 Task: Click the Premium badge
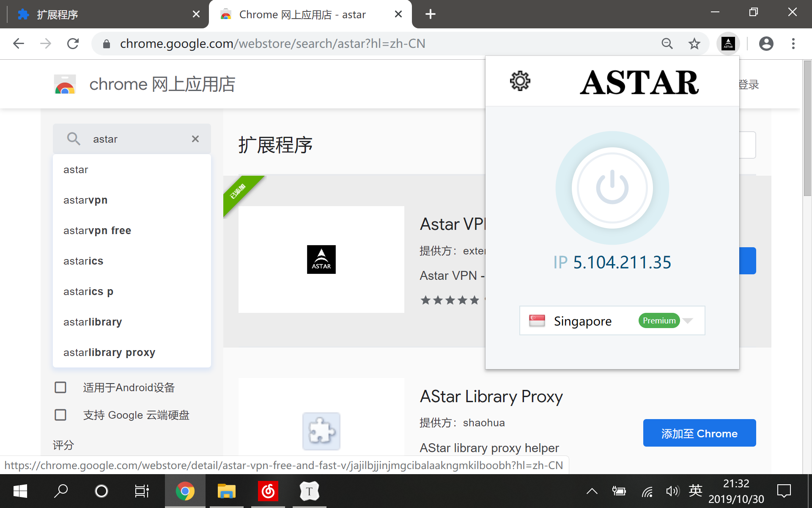pyautogui.click(x=659, y=320)
